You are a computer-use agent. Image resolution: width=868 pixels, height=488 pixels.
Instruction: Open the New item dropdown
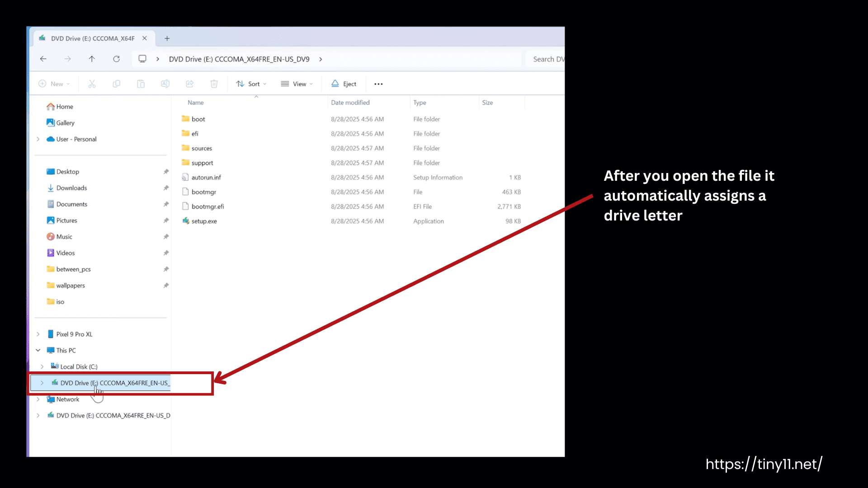(54, 84)
